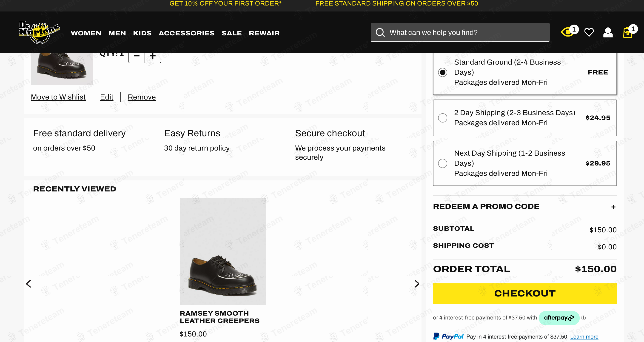The height and width of the screenshot is (342, 644).
Task: Click the Afterpay info icon
Action: [x=583, y=318]
